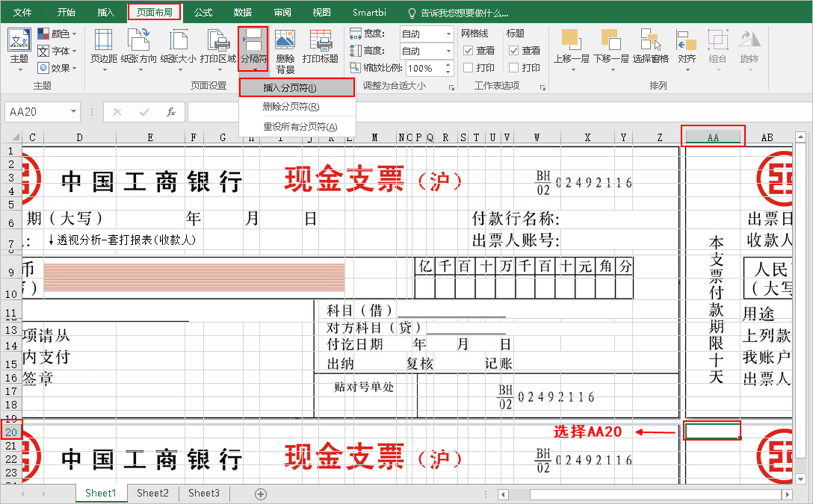
Task: Increase 缩放比例 with the up stepper arrow
Action: point(448,65)
